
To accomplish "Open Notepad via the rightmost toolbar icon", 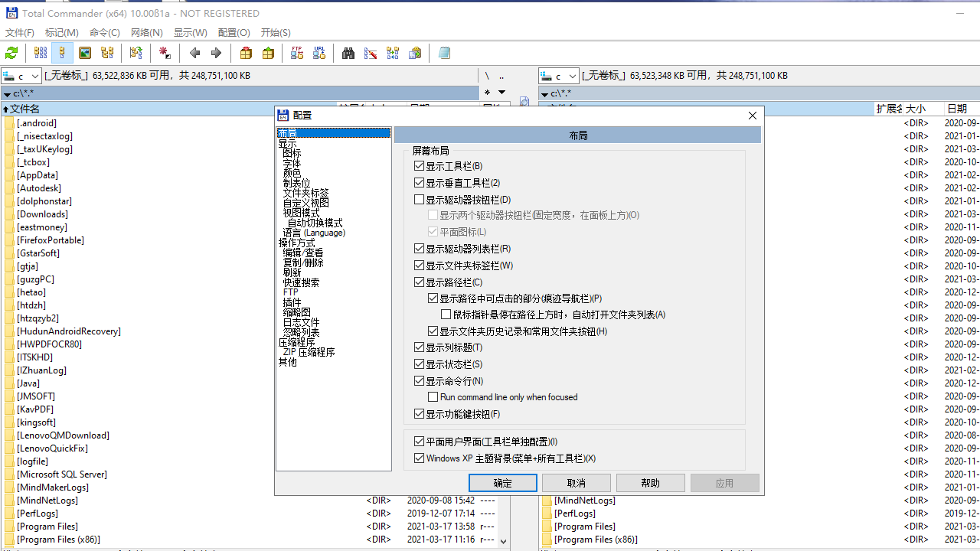I will click(444, 53).
